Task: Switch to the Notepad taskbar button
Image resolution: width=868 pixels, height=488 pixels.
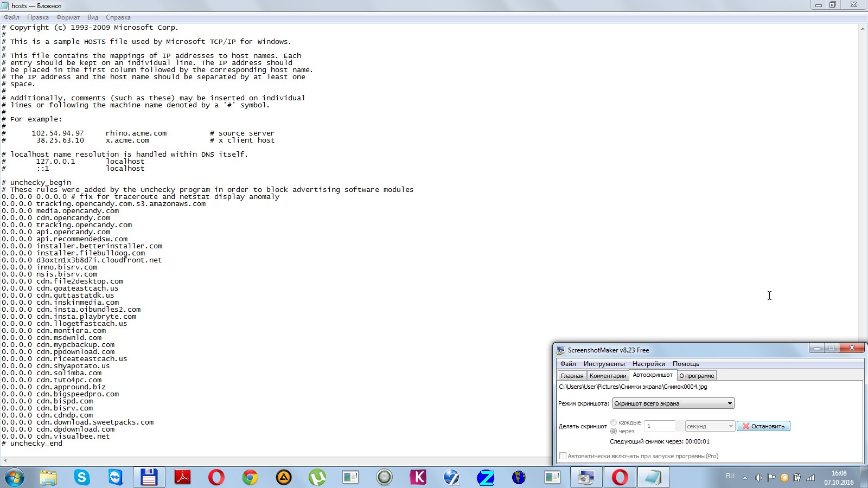Action: (653, 477)
